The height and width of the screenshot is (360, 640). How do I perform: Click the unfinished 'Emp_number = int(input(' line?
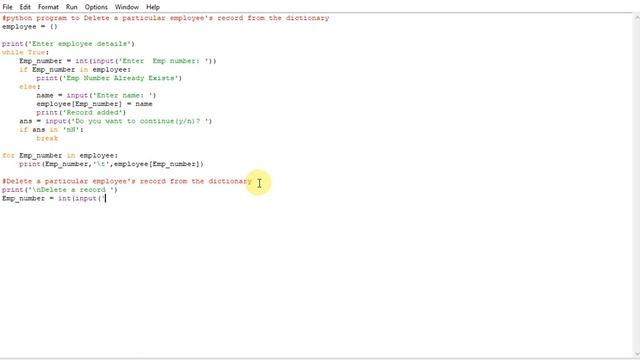tap(53, 198)
